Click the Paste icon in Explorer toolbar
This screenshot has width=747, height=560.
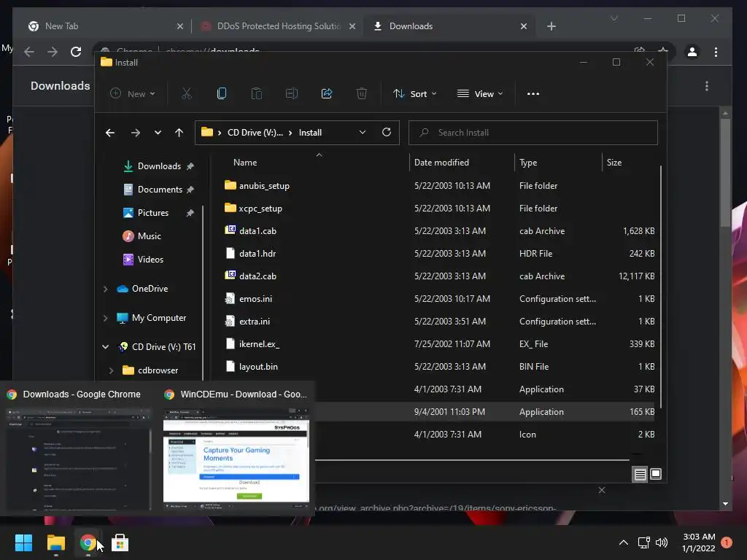[256, 94]
